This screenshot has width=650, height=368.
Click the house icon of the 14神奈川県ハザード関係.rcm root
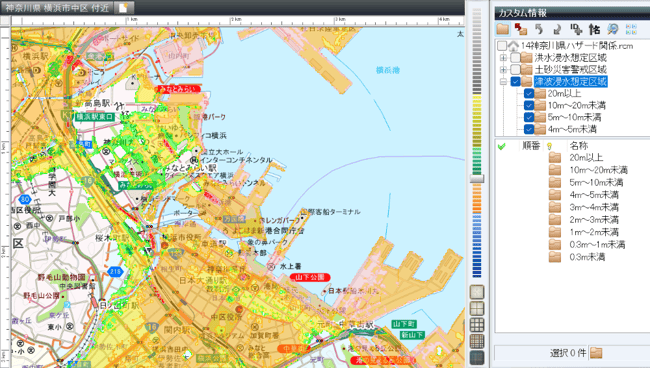click(x=514, y=46)
